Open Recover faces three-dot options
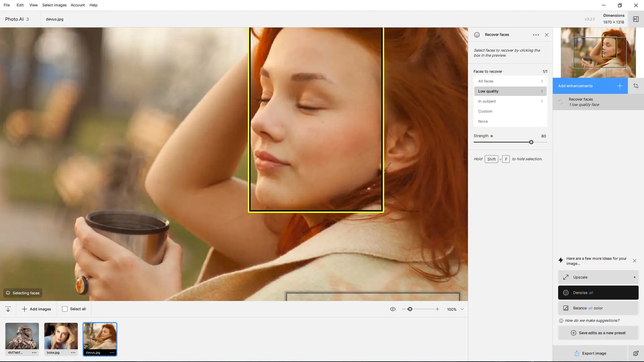Viewport: 644px width, 362px height. point(536,35)
